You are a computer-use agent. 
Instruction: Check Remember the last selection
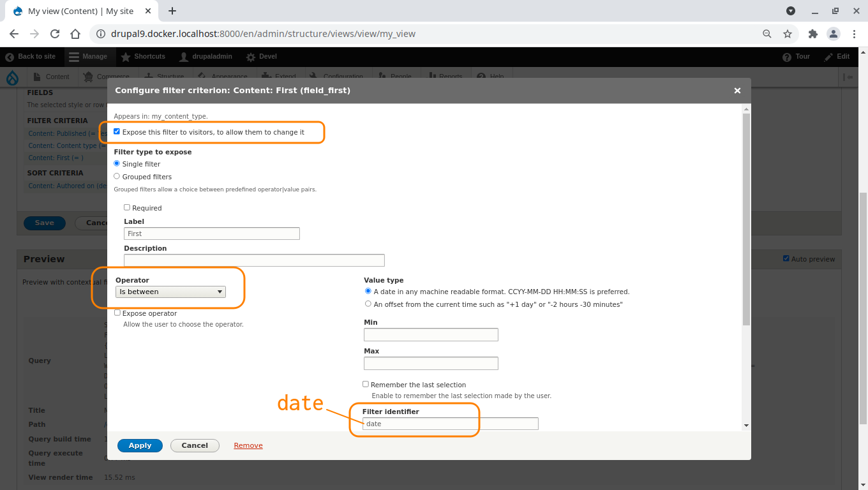coord(366,384)
